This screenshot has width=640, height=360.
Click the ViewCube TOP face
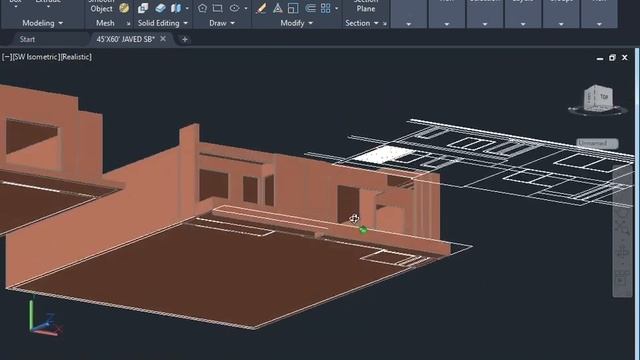pos(604,97)
